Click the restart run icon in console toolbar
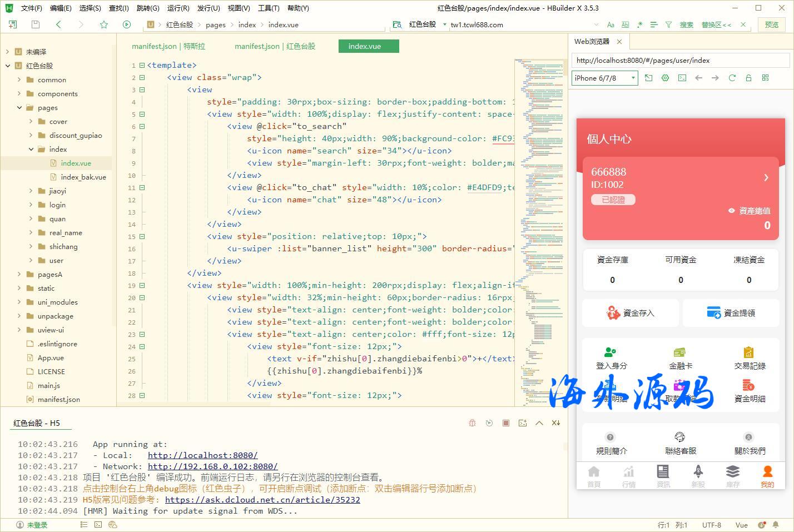 point(489,422)
